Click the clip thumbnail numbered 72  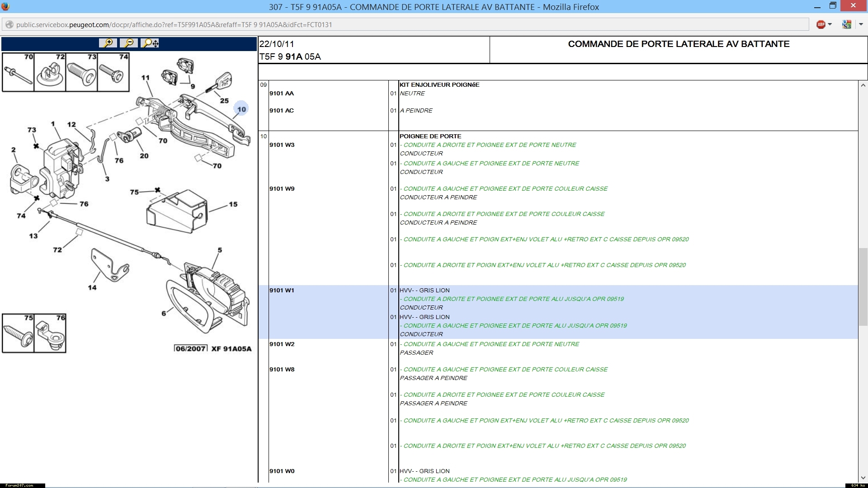[x=50, y=72]
